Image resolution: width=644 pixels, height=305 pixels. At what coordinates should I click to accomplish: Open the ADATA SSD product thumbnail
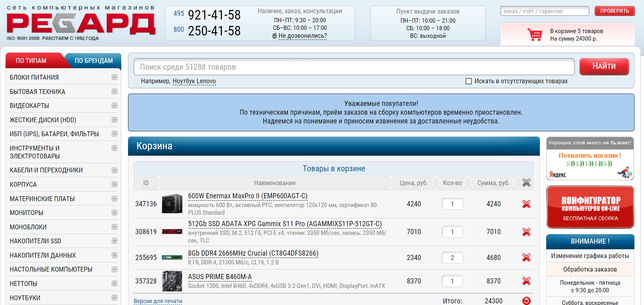[172, 232]
